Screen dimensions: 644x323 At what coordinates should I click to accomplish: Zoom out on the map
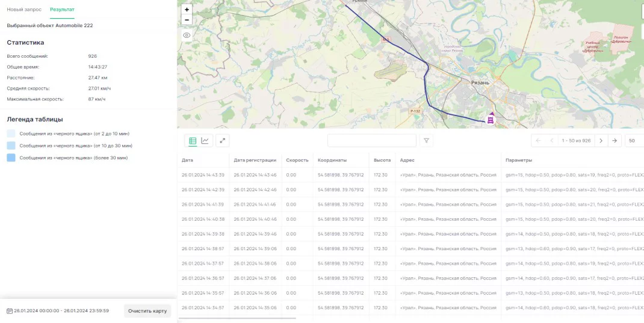(187, 20)
